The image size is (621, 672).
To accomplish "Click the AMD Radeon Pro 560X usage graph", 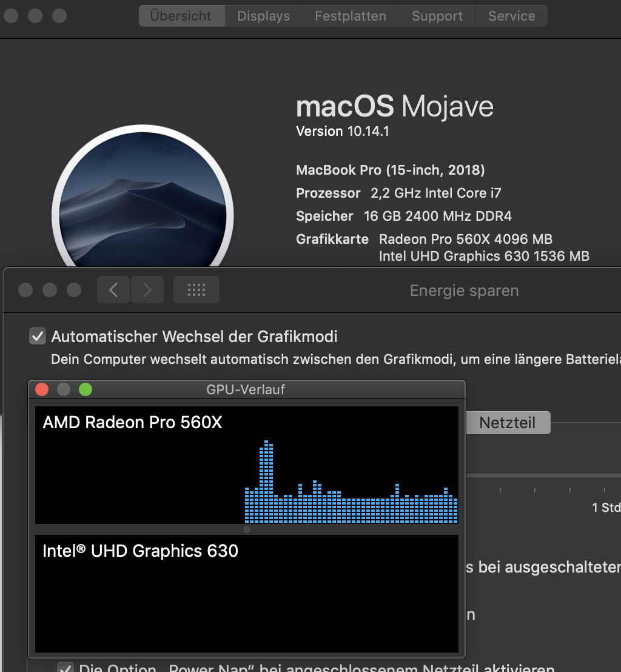I will point(247,465).
